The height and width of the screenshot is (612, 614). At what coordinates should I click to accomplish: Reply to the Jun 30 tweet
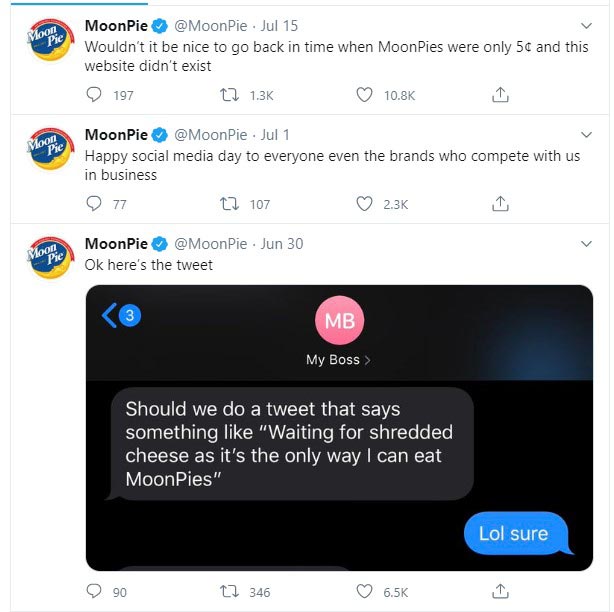pos(95,591)
